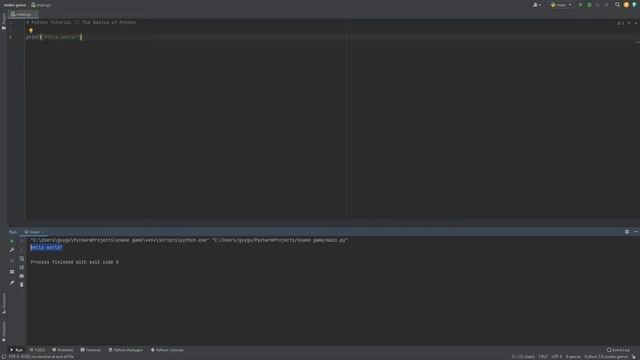Click highlighted Hello world! console output
The width and height of the screenshot is (640, 360).
pyautogui.click(x=46, y=247)
